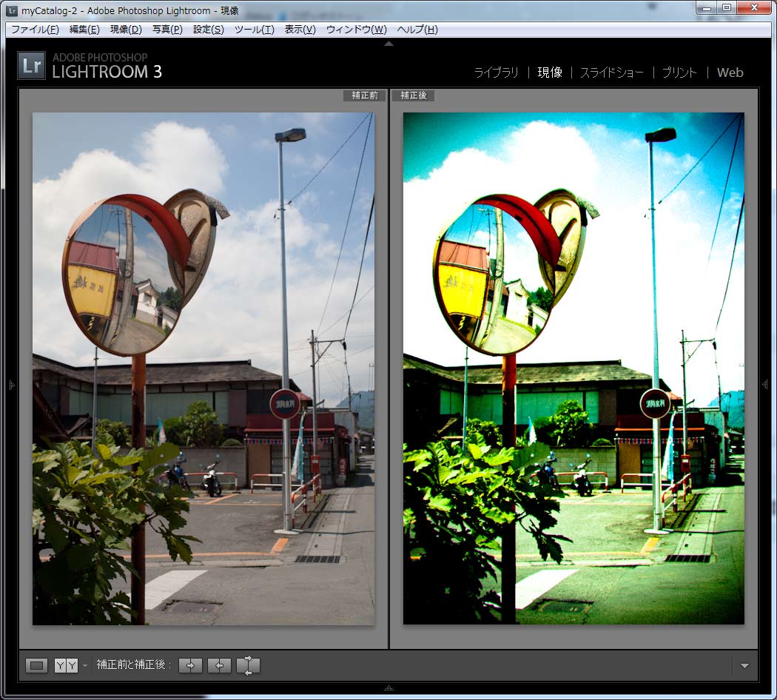Click the 補正後 processed photo preview

point(573,368)
